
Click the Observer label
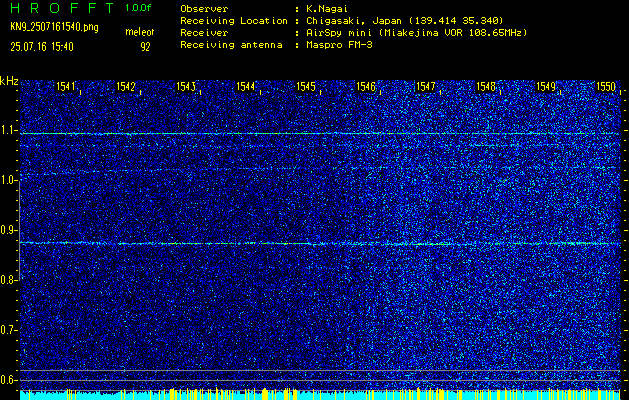click(204, 9)
